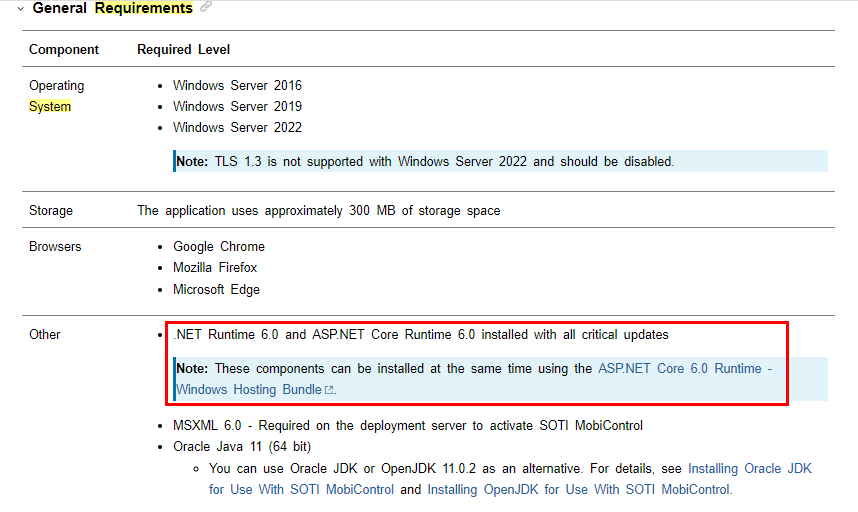
Task: Click the Required Level column header
Action: coord(184,49)
